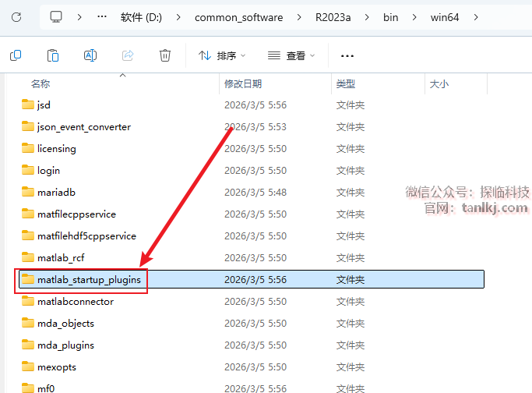Viewport: 532px width, 393px height.
Task: Sort by 修改日期 column header
Action: 243,83
